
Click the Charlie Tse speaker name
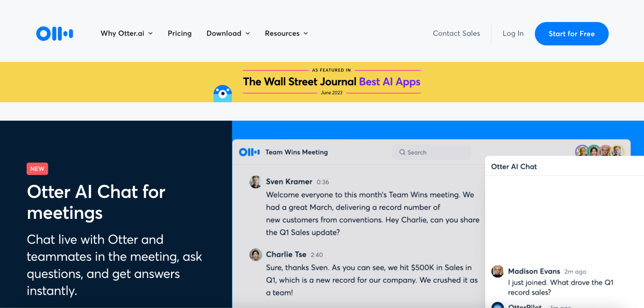[286, 255]
